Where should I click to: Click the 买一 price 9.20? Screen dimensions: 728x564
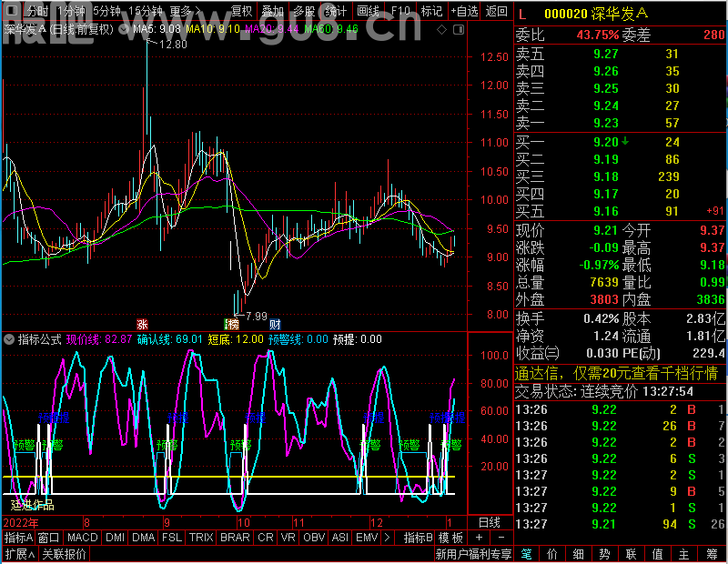click(x=606, y=142)
